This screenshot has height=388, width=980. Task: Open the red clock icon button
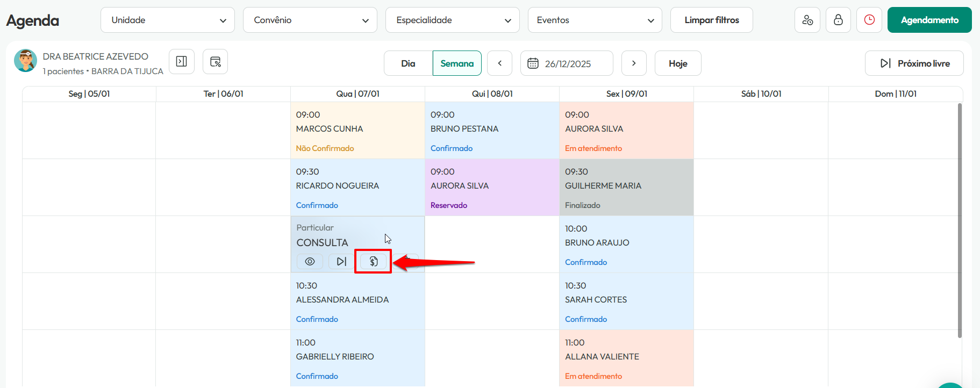(869, 20)
